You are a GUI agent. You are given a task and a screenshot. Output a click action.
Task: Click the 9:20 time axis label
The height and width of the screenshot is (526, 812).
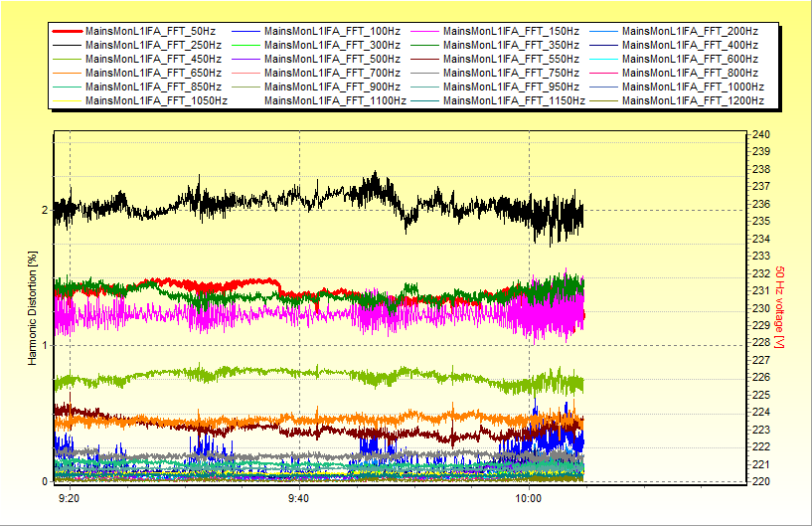[70, 498]
